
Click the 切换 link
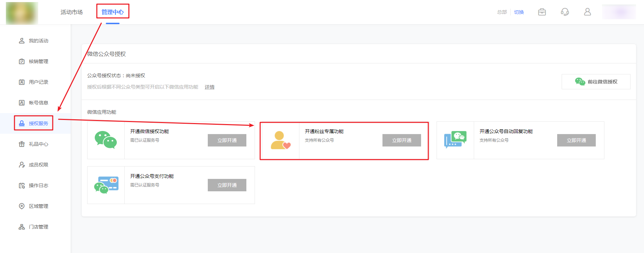519,12
